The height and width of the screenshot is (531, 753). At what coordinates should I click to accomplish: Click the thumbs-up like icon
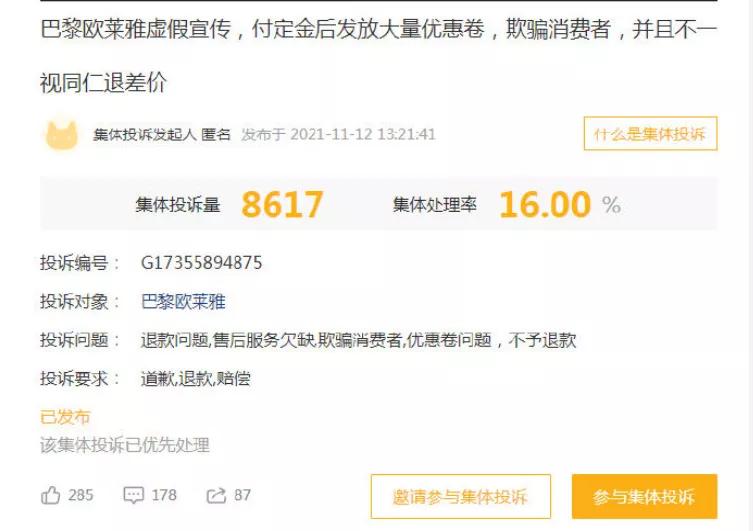[50, 495]
